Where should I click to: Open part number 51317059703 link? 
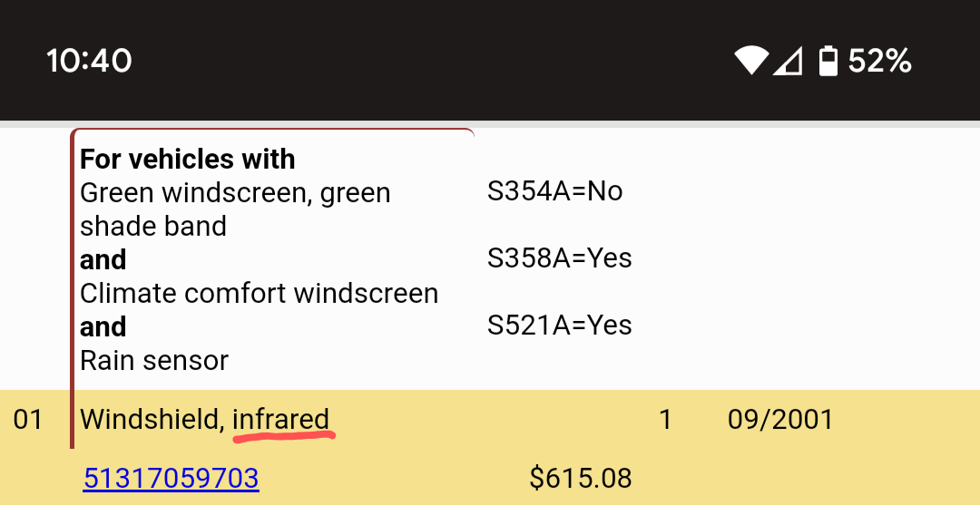click(x=171, y=478)
